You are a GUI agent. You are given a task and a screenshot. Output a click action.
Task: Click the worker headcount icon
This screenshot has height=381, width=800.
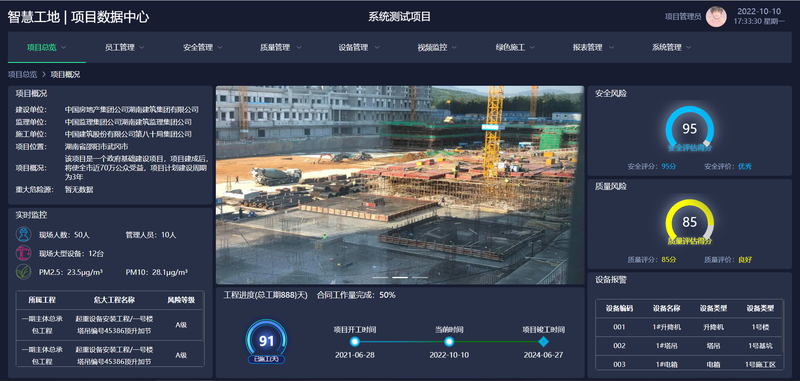23,235
